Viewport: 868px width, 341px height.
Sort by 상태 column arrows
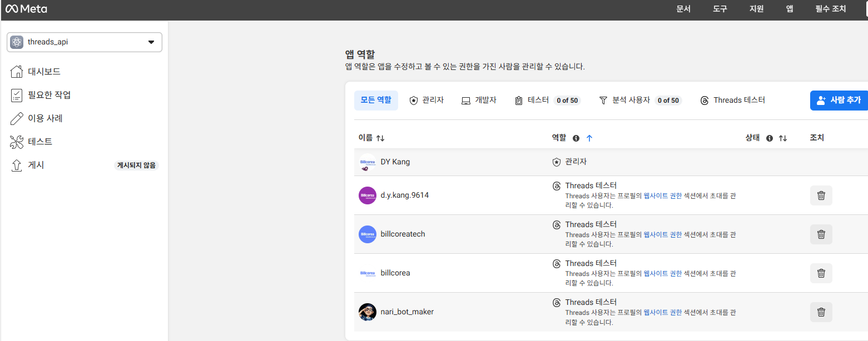coord(783,138)
